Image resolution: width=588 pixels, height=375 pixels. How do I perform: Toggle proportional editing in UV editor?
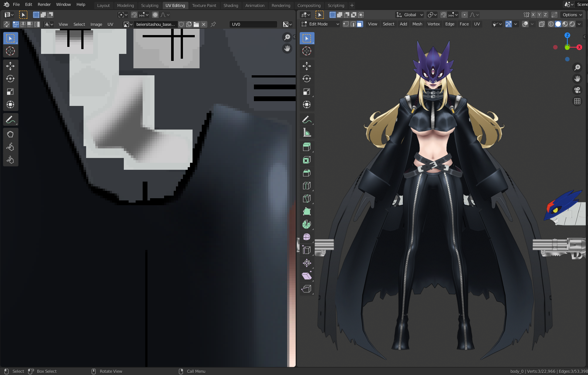click(x=155, y=15)
